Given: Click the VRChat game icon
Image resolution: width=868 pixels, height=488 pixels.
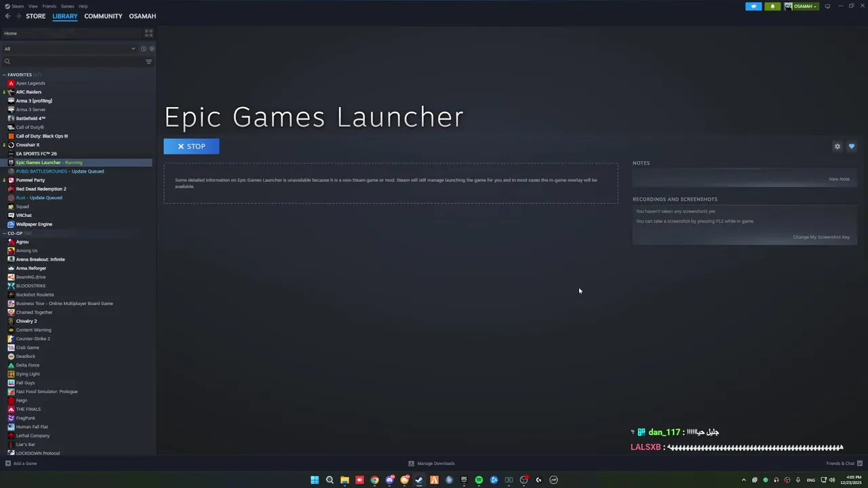Looking at the screenshot, I should pos(11,216).
